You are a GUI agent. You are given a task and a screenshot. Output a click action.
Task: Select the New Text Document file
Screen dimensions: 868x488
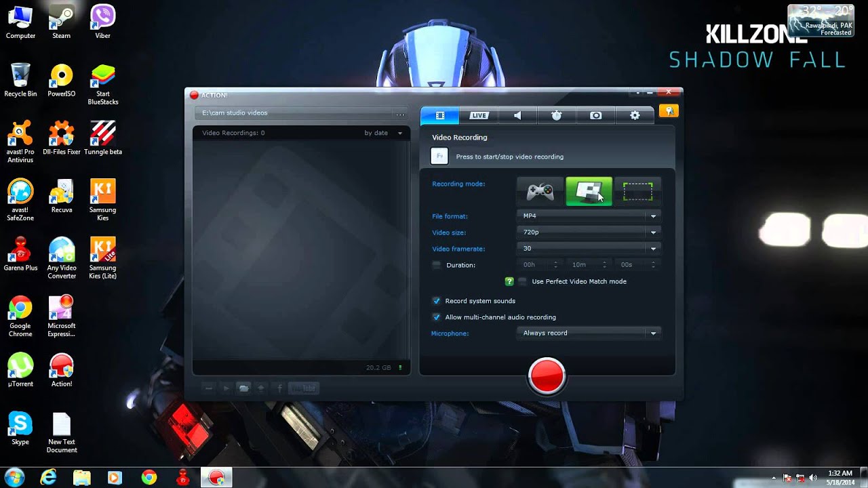(62, 432)
